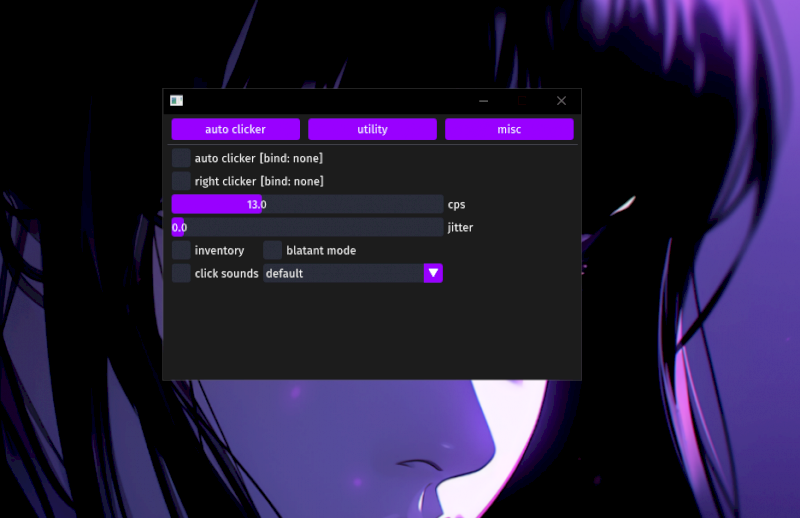Expand the click sounds dropdown arrow
This screenshot has height=518, width=800.
(x=433, y=273)
